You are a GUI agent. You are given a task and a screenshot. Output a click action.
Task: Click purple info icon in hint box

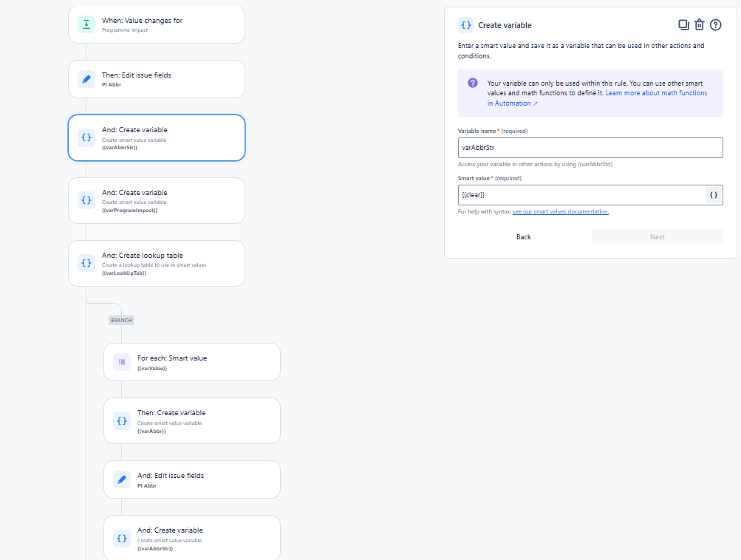click(x=473, y=83)
